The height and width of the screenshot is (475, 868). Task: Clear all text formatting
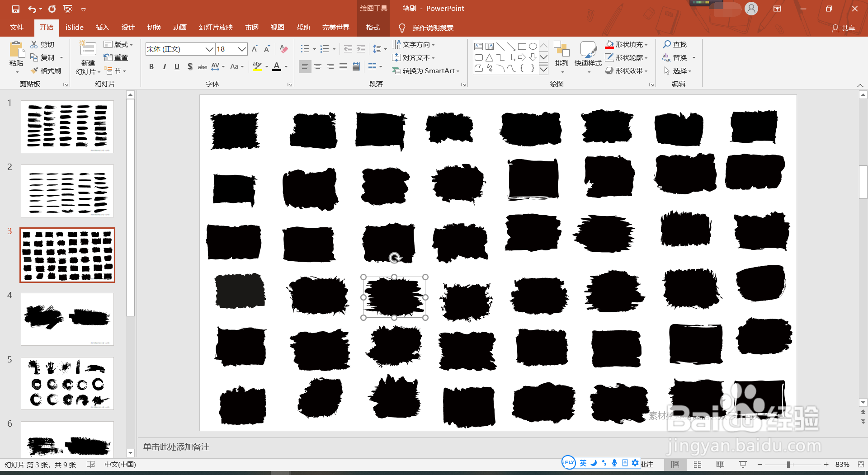284,49
